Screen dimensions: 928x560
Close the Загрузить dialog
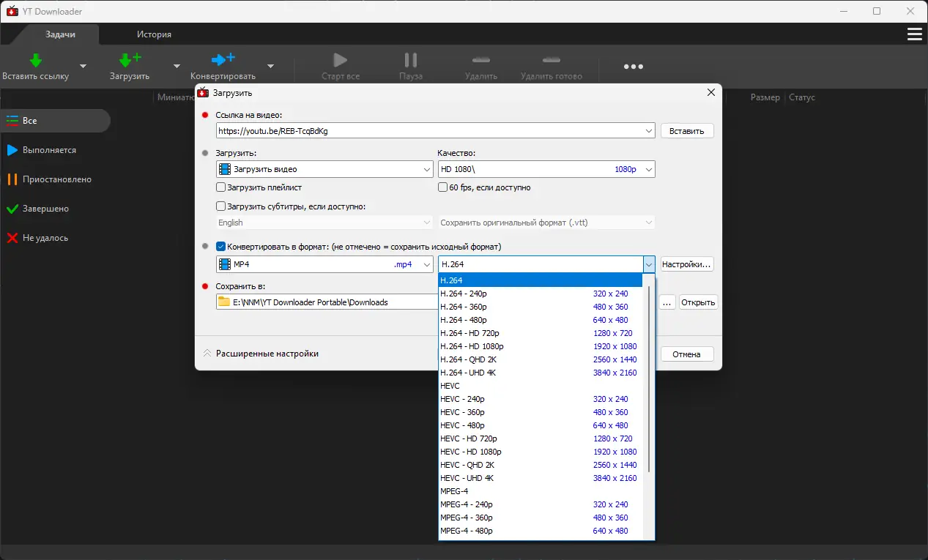coord(710,93)
